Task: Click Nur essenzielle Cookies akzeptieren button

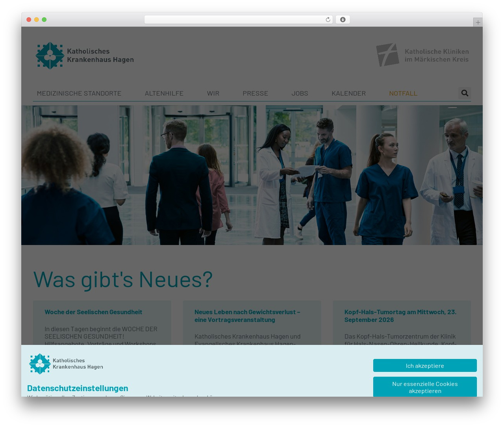Action: [425, 387]
